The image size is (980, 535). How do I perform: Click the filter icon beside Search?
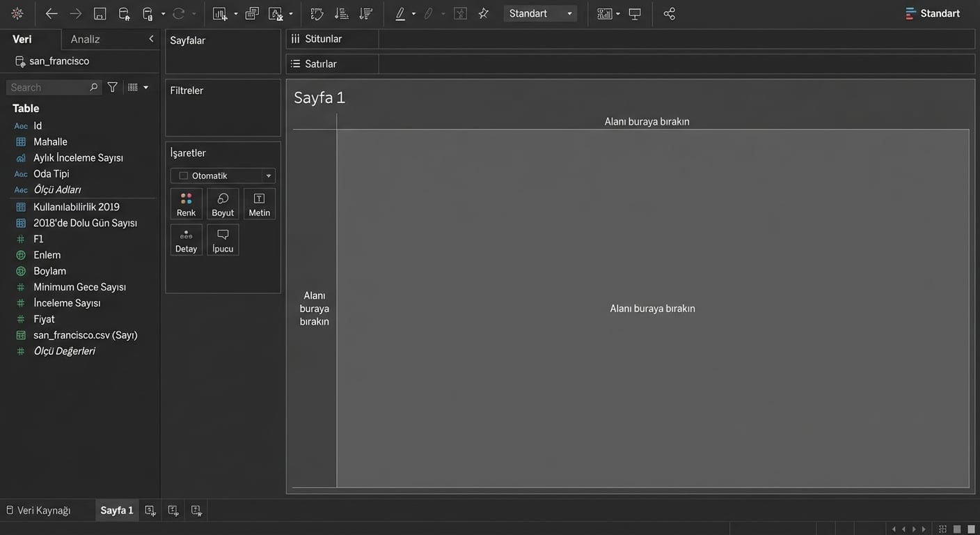[112, 87]
